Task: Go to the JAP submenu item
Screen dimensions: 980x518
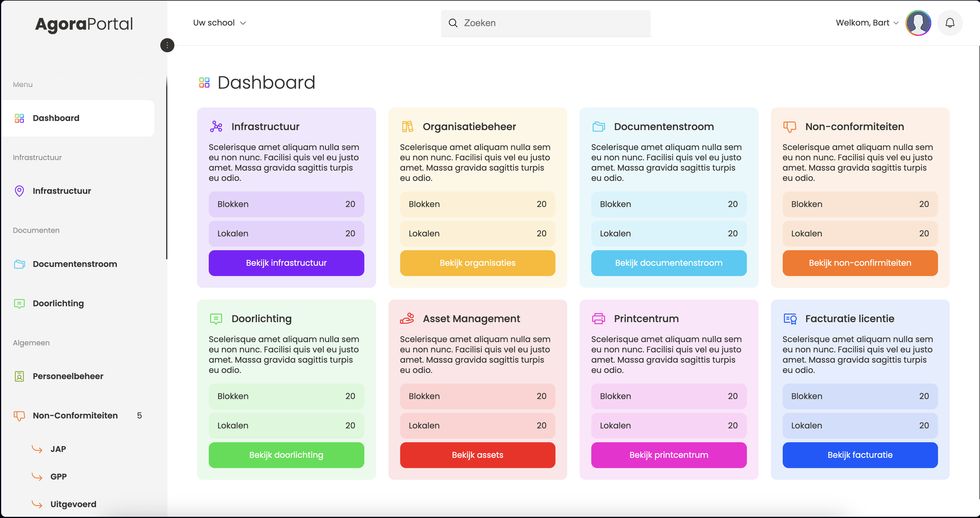Action: tap(58, 449)
